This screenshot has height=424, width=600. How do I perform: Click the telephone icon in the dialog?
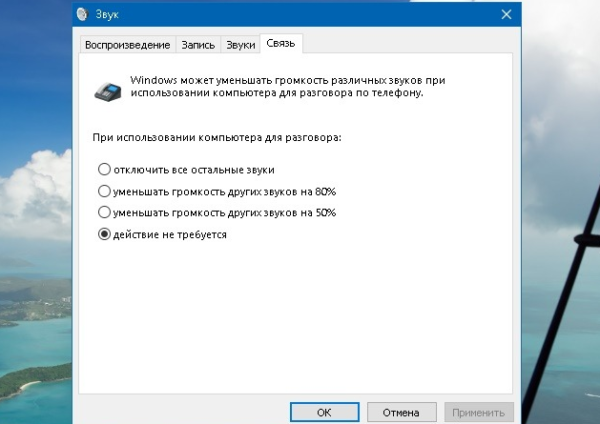(107, 88)
